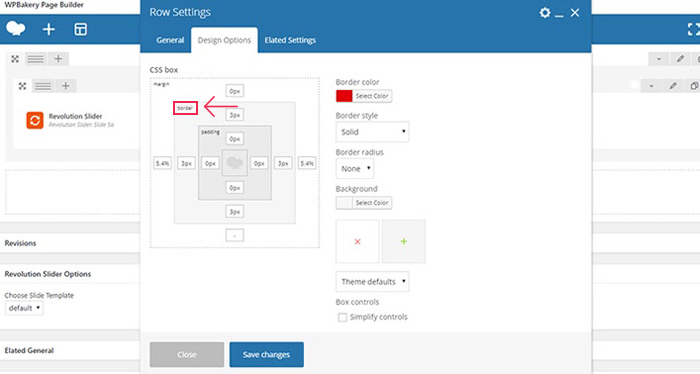Open Border style dropdown
Image resolution: width=700 pixels, height=374 pixels.
click(372, 132)
